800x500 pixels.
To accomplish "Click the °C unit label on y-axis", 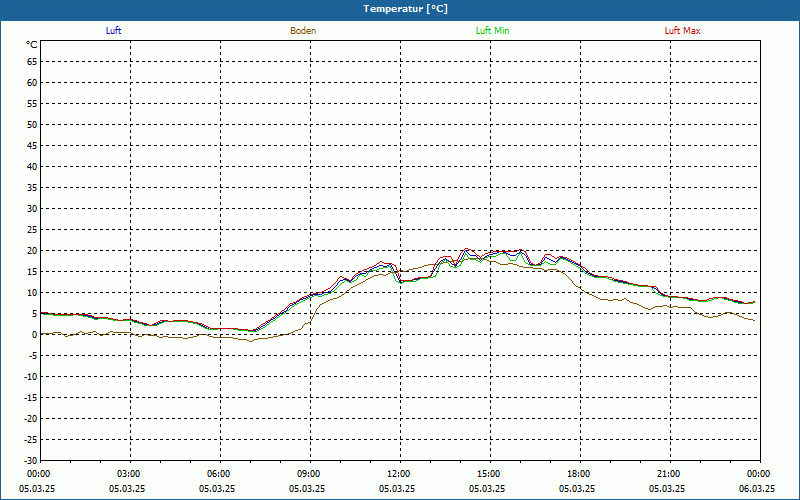I will click(x=32, y=45).
